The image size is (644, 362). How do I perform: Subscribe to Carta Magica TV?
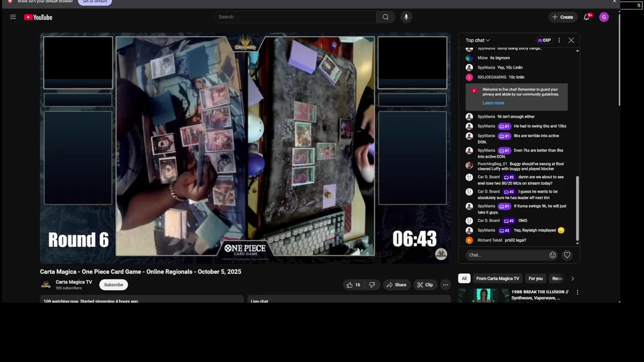pos(113,285)
